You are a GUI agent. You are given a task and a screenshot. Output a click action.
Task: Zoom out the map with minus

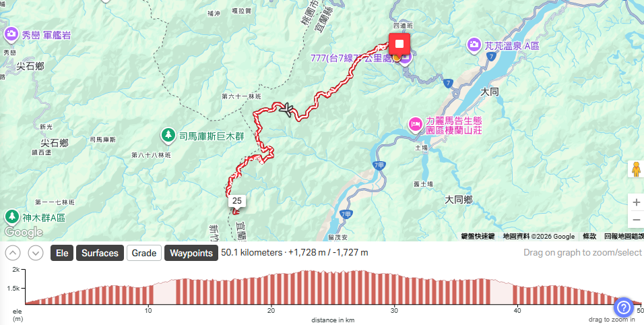click(636, 220)
